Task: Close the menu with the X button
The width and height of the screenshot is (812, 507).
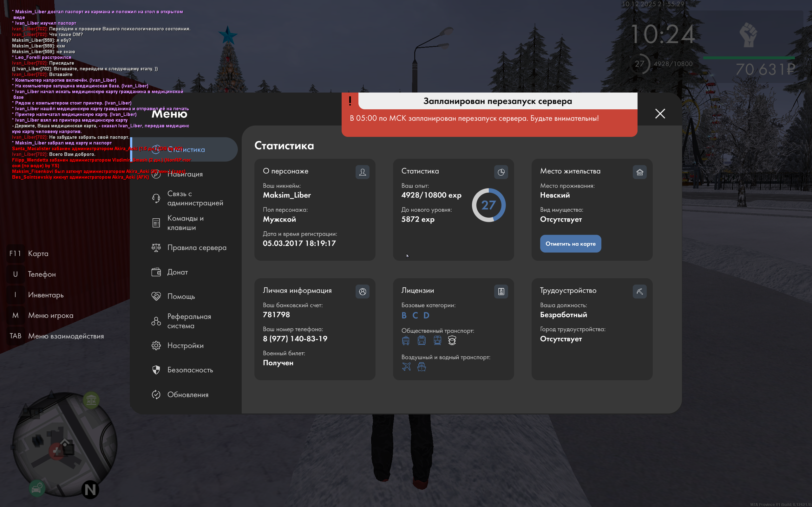Action: tap(660, 114)
